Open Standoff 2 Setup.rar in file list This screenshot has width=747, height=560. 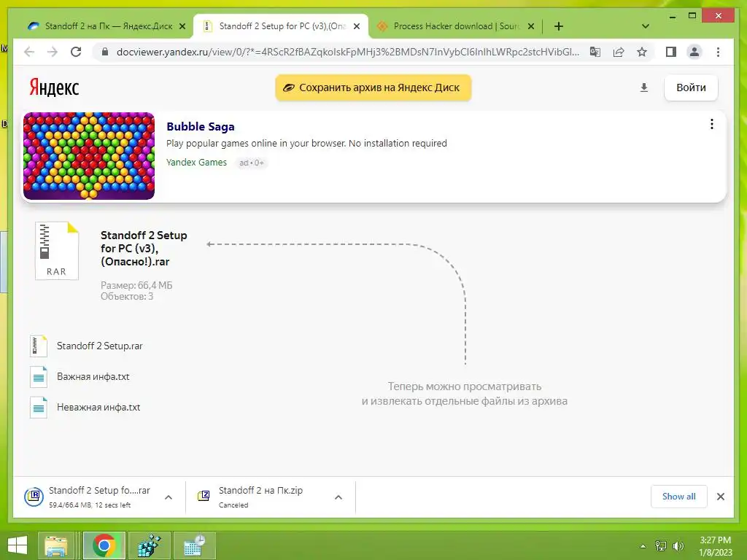99,346
